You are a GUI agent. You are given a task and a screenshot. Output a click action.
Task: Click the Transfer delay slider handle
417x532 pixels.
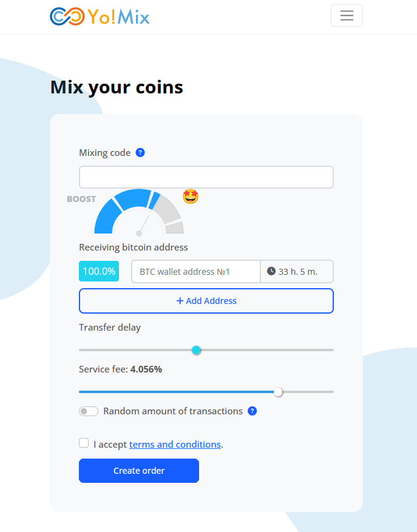(x=196, y=350)
